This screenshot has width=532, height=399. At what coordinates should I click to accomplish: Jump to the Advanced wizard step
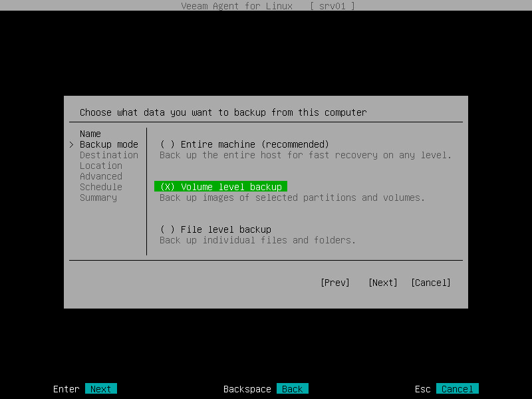coord(101,176)
